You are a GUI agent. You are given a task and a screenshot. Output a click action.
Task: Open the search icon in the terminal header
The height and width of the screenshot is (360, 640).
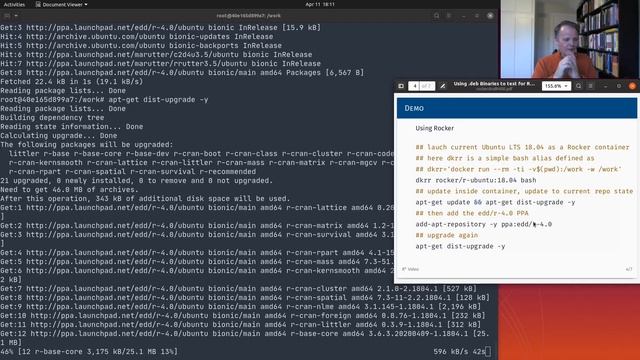437,16
